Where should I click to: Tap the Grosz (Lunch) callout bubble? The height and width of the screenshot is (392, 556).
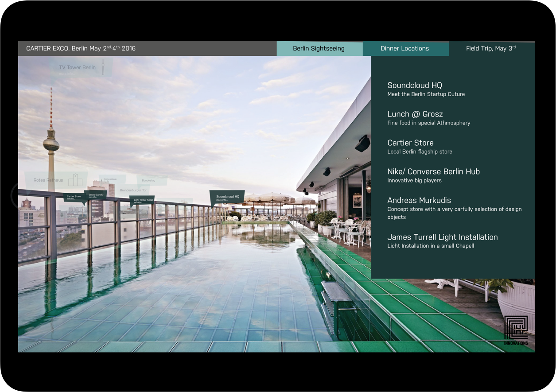pyautogui.click(x=95, y=195)
